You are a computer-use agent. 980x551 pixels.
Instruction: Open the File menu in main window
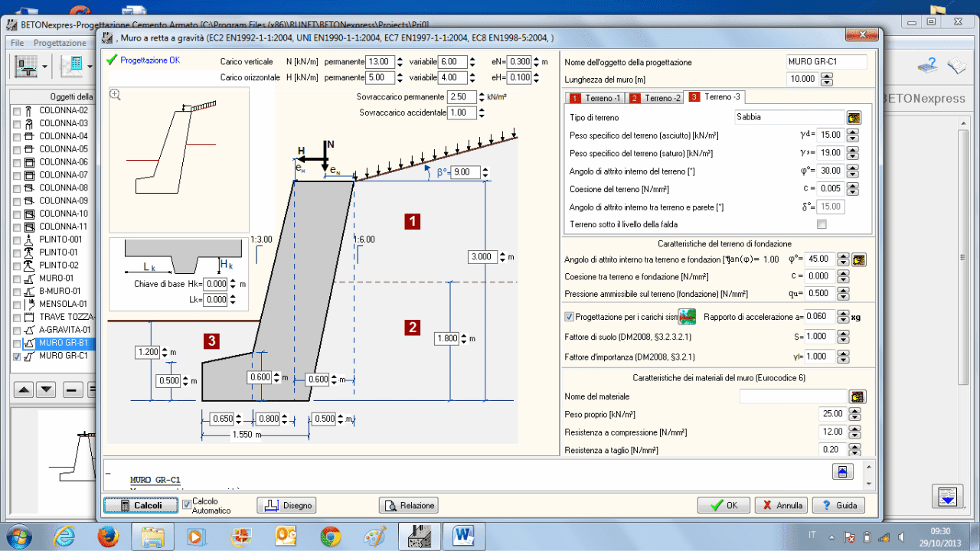tap(17, 43)
